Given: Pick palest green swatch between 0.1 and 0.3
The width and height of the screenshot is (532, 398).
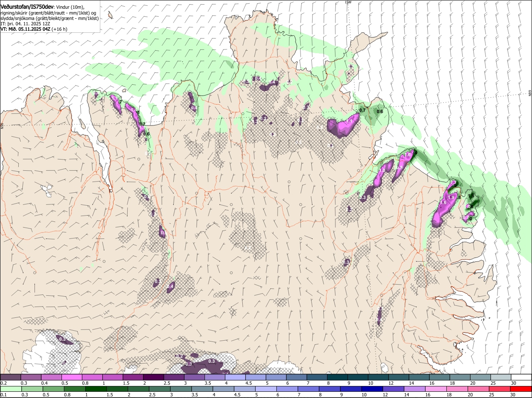Looking at the screenshot, I should pos(10,389).
